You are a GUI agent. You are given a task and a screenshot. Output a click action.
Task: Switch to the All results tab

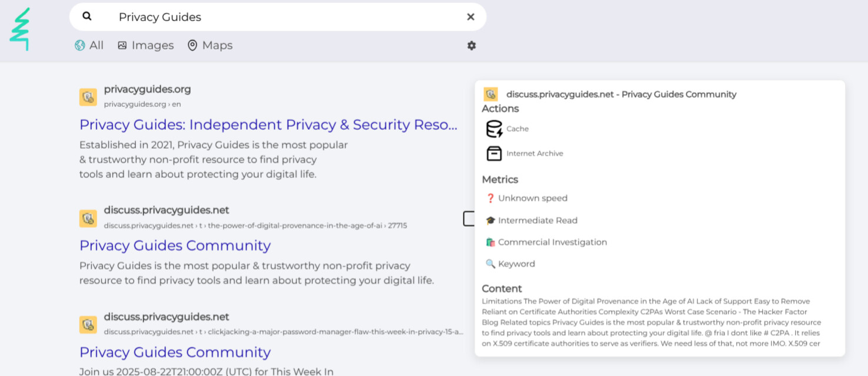[x=89, y=45]
